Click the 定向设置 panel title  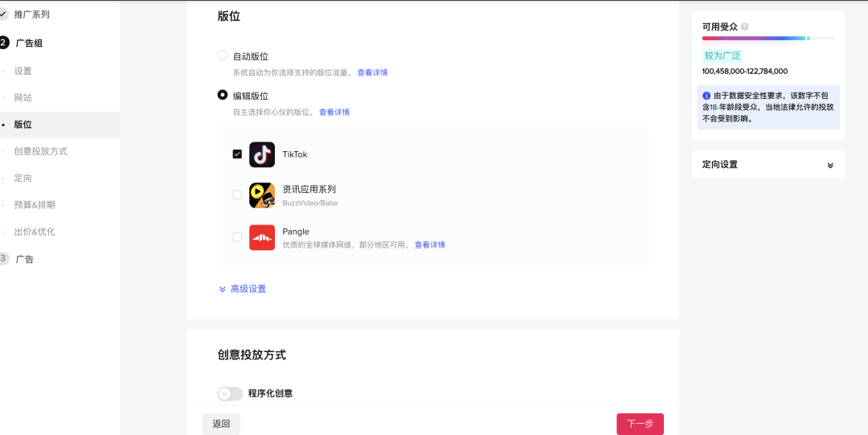(719, 165)
